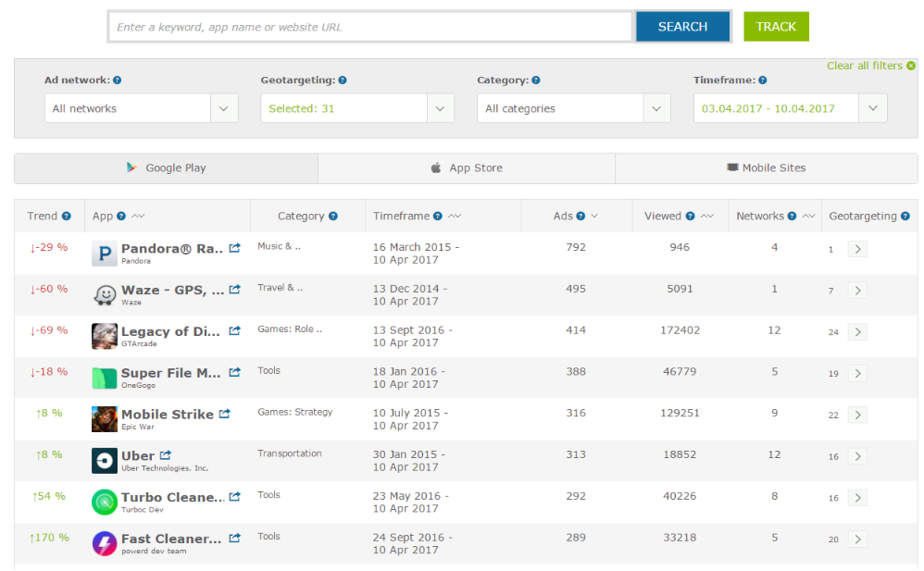Open the Mobile Strike app link

pyautogui.click(x=168, y=415)
